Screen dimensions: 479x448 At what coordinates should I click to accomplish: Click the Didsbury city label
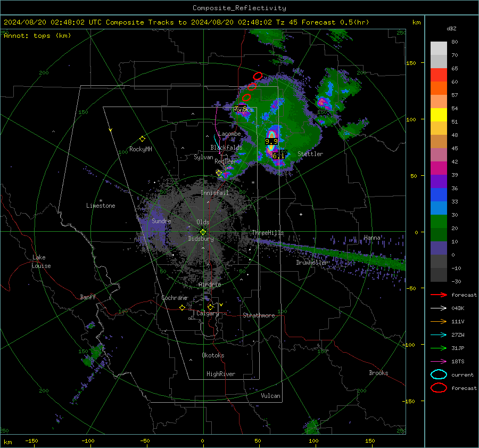coord(201,239)
